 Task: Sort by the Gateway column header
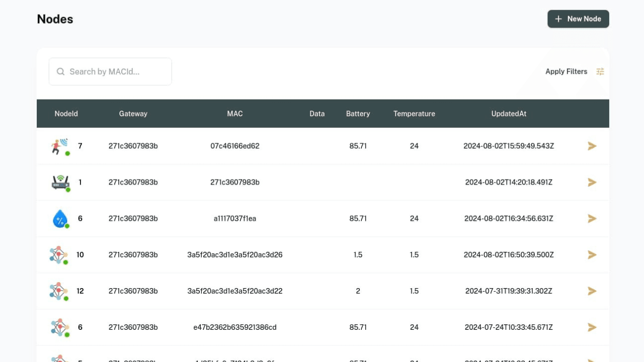[x=133, y=114]
